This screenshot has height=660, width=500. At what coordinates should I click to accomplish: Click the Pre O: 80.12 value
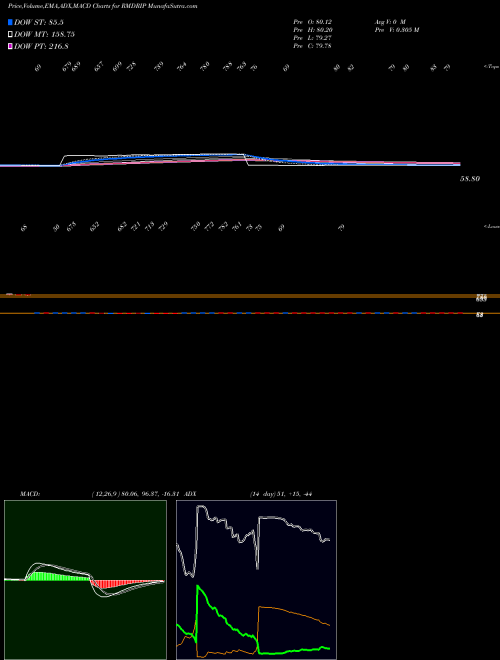(313, 21)
